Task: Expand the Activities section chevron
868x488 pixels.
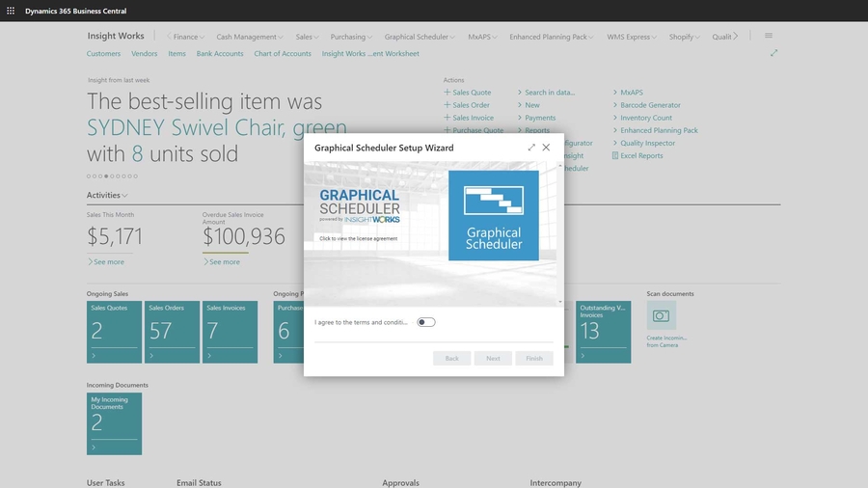Action: (x=124, y=196)
